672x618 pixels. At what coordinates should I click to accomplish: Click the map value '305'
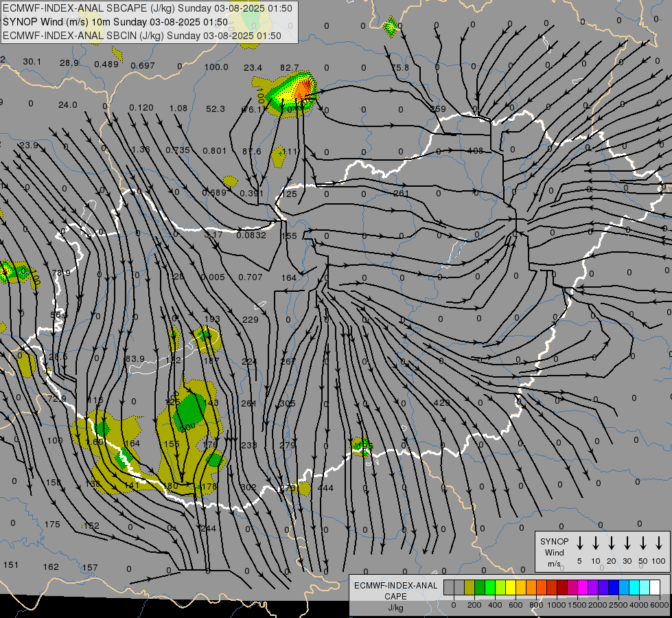287,404
